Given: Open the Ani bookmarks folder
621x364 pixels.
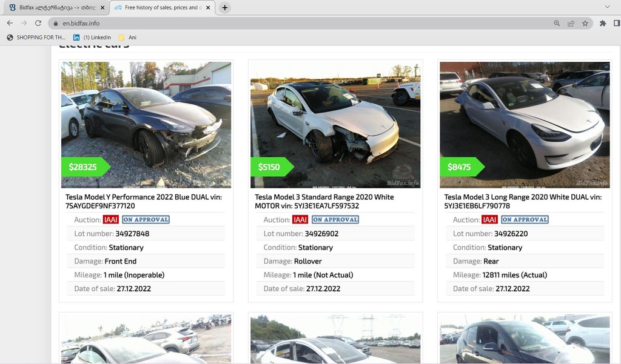Looking at the screenshot, I should [127, 37].
